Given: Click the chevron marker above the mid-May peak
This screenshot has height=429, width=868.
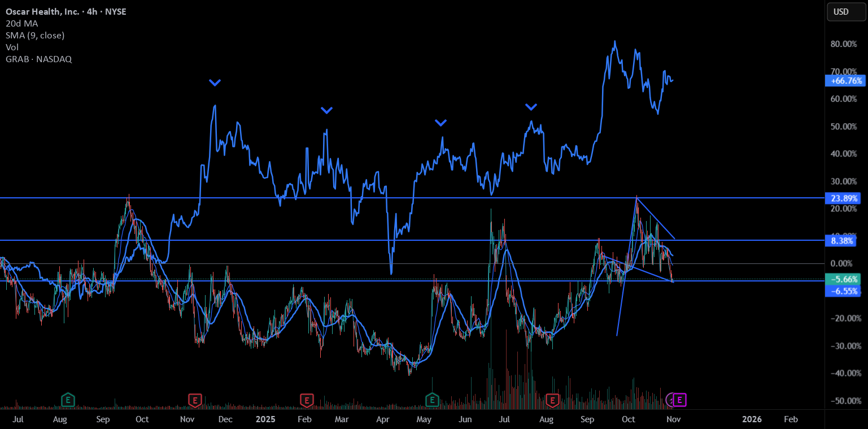Looking at the screenshot, I should coord(441,123).
